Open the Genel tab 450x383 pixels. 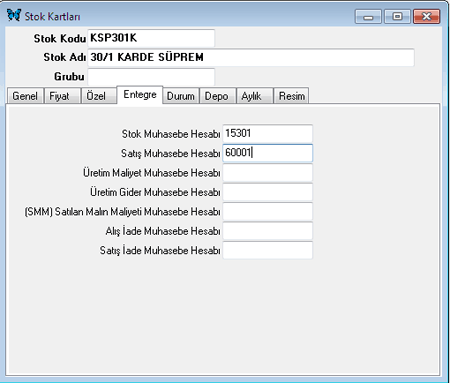coord(25,96)
